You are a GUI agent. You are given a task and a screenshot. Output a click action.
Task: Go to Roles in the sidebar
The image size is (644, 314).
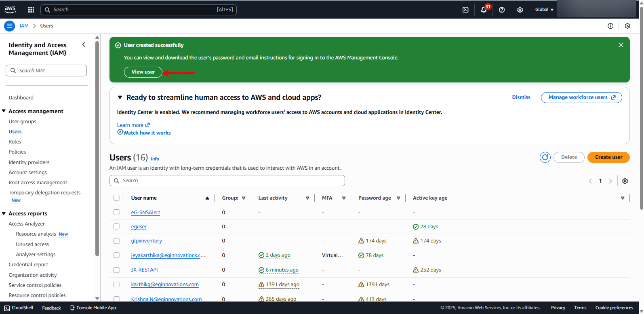tap(15, 142)
